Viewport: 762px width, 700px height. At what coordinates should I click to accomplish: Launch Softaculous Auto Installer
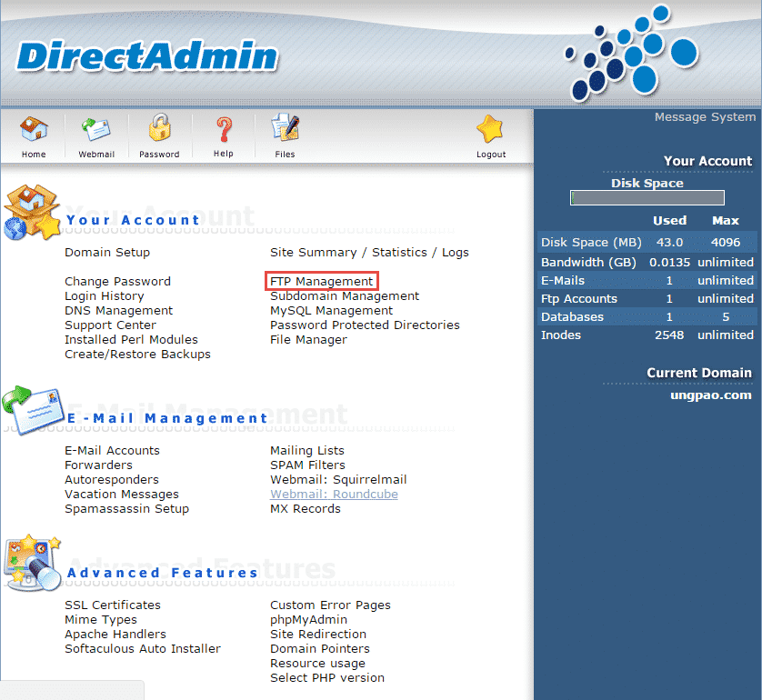(x=143, y=649)
